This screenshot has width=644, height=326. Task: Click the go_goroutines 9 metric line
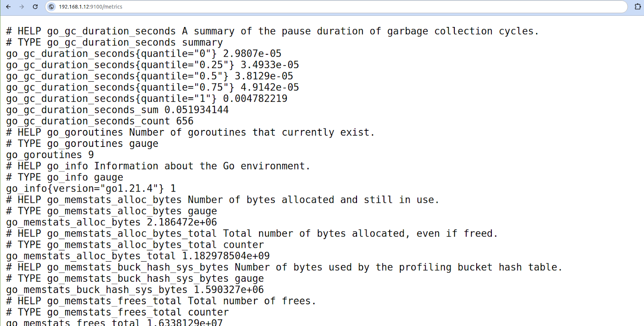click(x=50, y=155)
